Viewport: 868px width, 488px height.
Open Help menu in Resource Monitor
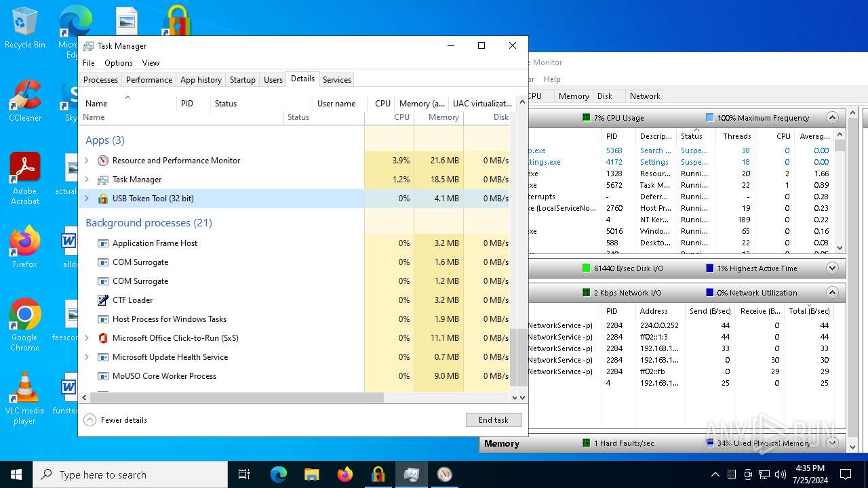pos(552,79)
